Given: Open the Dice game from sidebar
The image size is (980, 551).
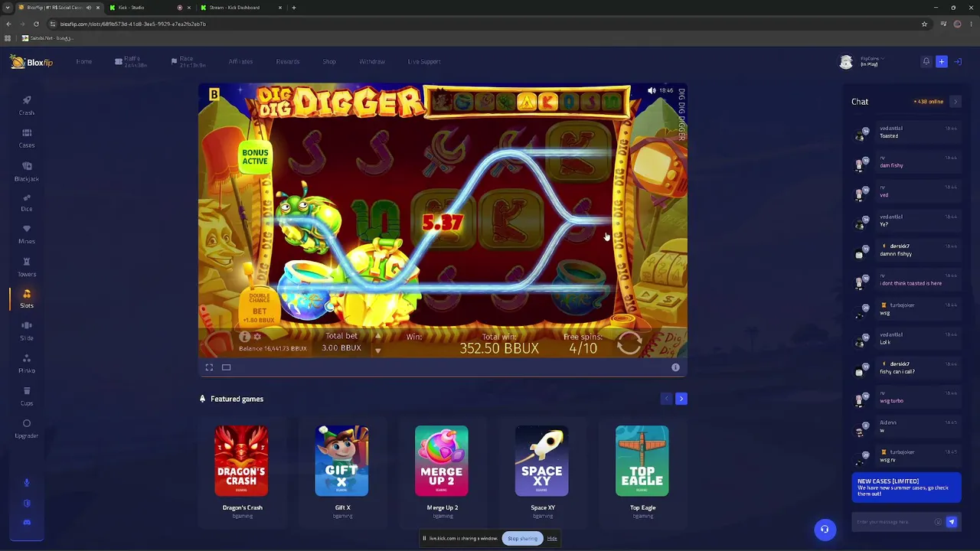Looking at the screenshot, I should pyautogui.click(x=27, y=203).
